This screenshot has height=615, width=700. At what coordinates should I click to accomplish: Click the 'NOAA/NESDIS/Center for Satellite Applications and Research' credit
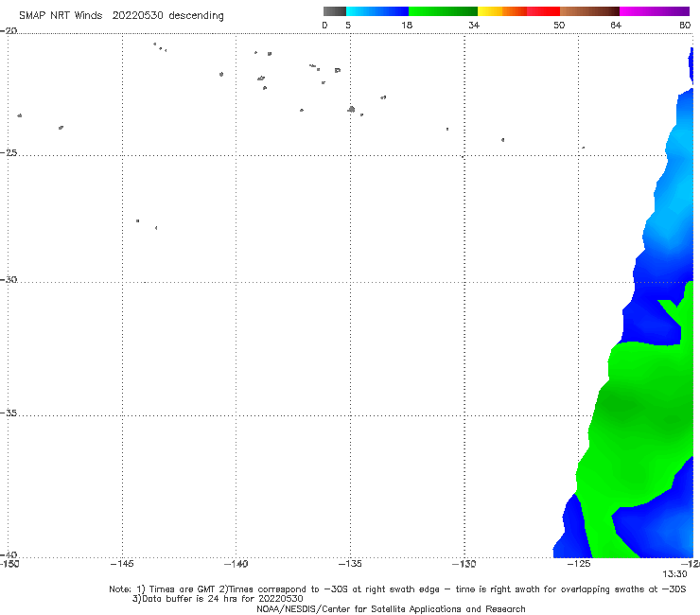(x=391, y=608)
